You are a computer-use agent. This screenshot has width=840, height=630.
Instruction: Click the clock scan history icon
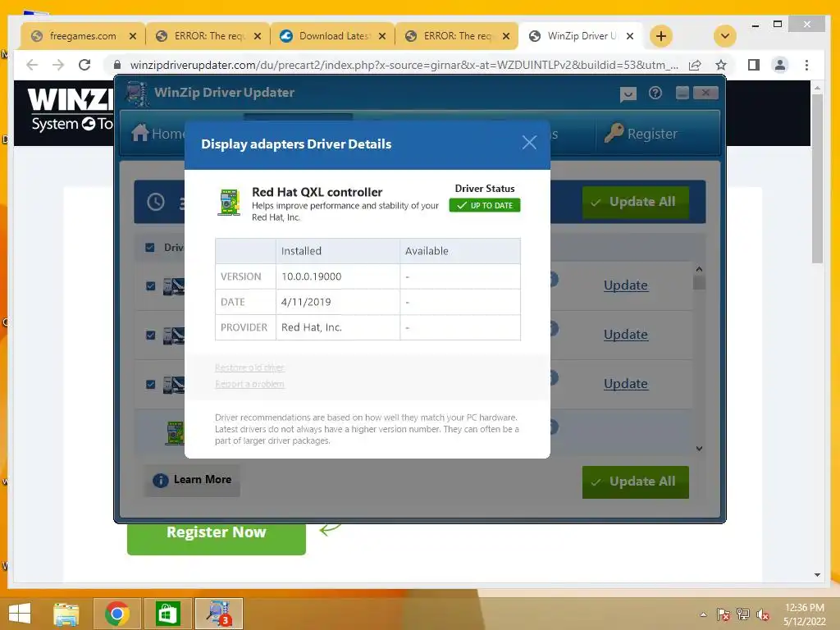[156, 202]
